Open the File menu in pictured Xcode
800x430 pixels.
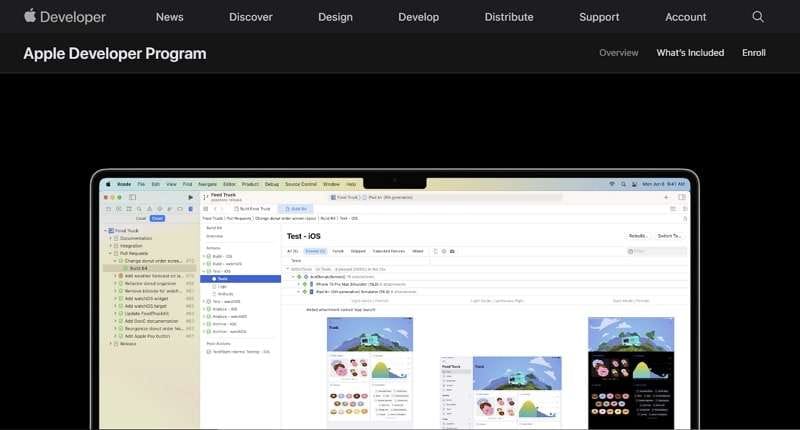[x=141, y=184]
